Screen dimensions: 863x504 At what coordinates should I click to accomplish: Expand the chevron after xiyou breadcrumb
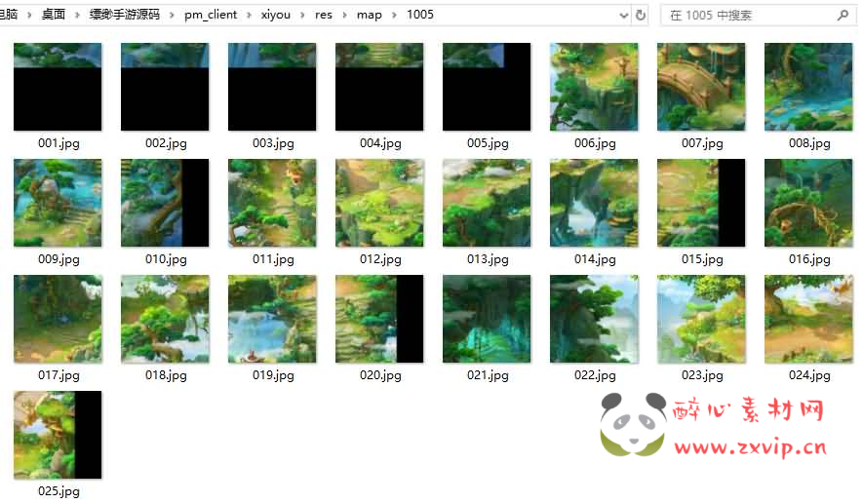point(301,16)
